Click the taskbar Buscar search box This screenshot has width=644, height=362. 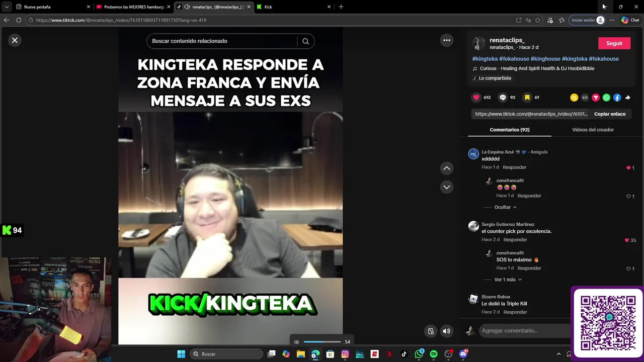click(226, 354)
